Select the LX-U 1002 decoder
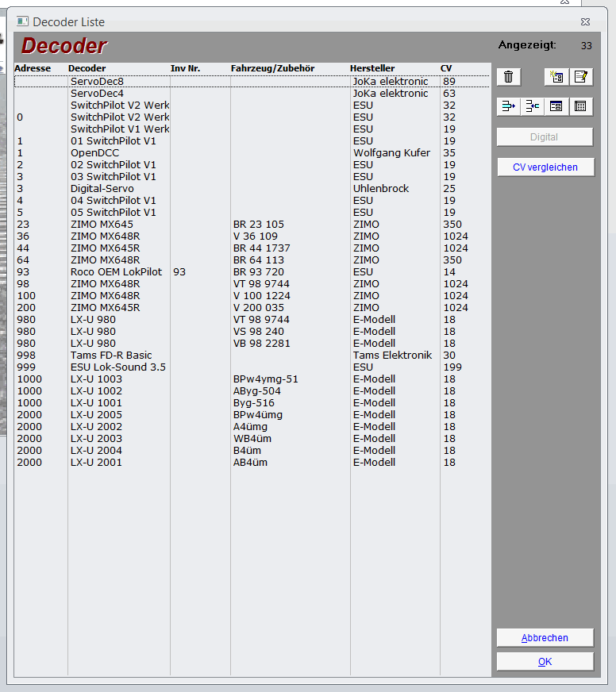 (x=96, y=391)
